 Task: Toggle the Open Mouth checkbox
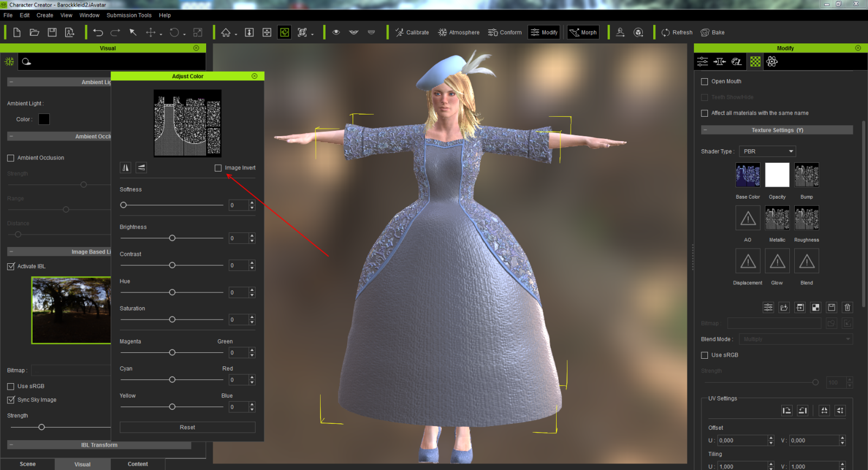click(705, 81)
